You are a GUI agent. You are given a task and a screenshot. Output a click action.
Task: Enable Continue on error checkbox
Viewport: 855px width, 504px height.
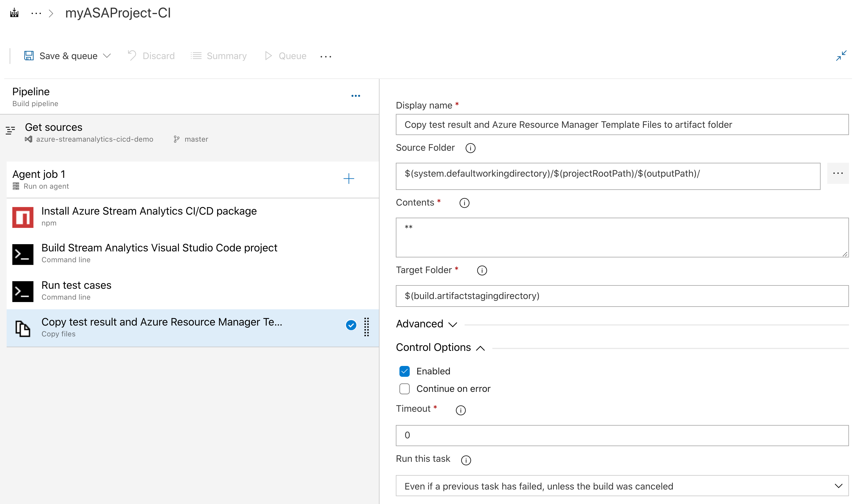[405, 388]
